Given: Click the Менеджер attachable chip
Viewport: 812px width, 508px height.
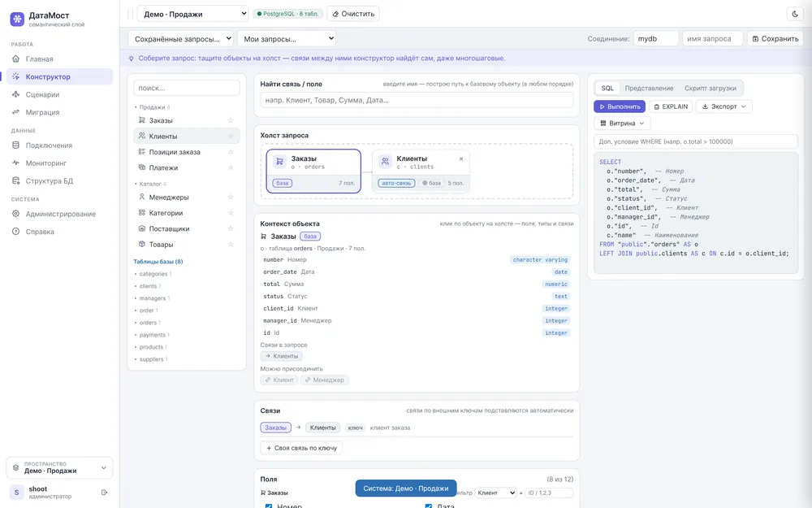Looking at the screenshot, I should click(324, 380).
